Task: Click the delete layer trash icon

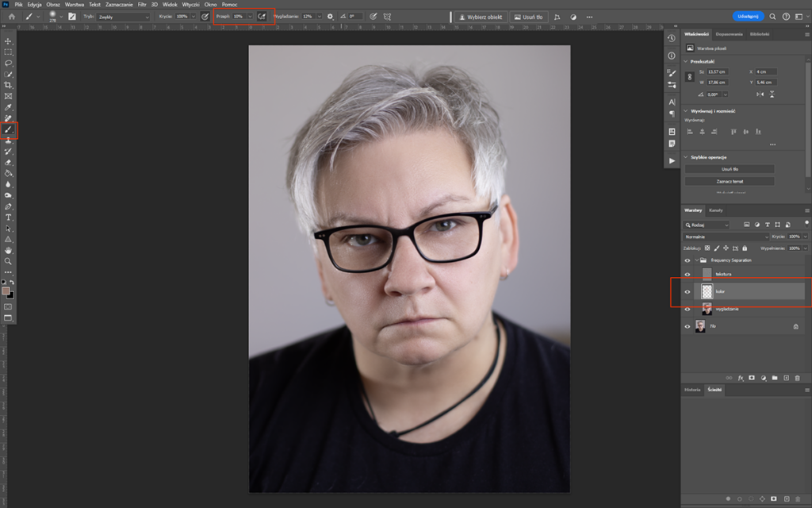Action: tap(797, 377)
